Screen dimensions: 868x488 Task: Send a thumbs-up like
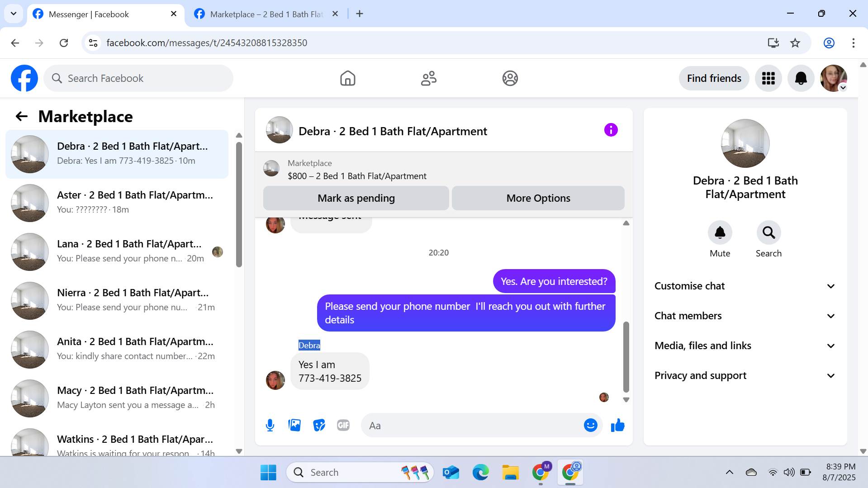coord(617,425)
